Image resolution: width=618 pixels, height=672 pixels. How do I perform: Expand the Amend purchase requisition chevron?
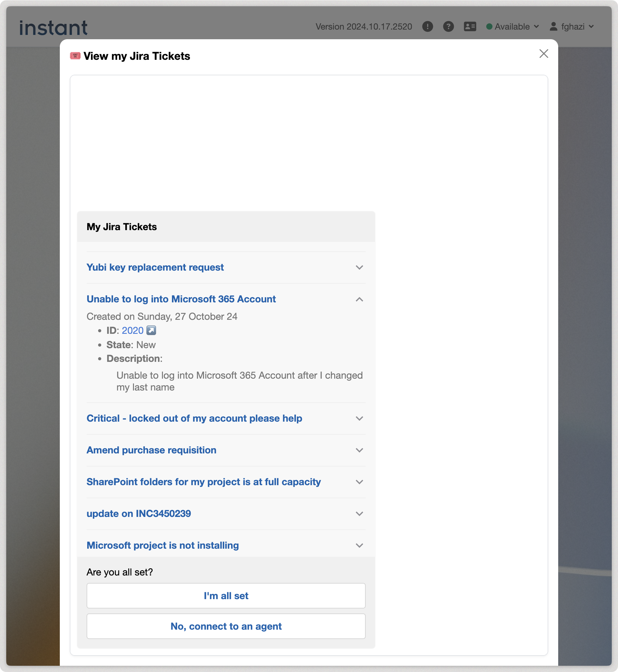[359, 450]
